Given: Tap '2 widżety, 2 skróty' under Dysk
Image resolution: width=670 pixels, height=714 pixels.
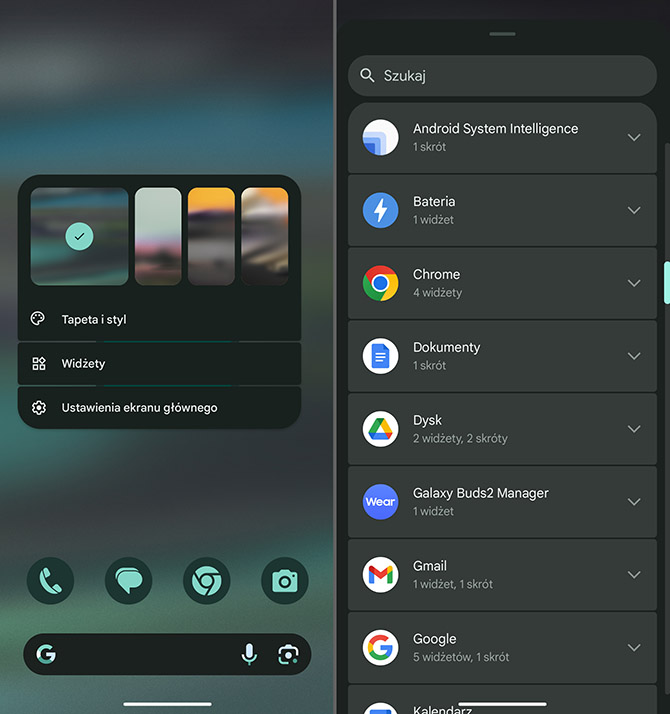Looking at the screenshot, I should pyautogui.click(x=460, y=439).
